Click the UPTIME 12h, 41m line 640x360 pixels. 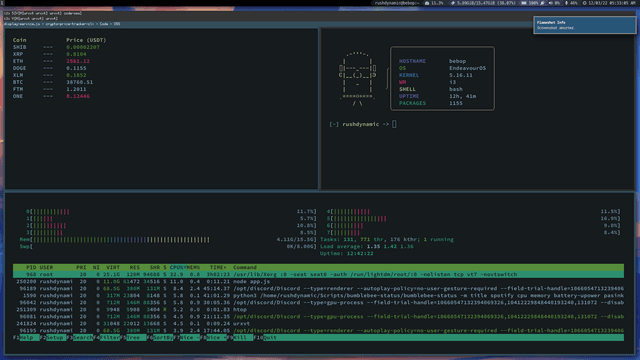pos(438,96)
